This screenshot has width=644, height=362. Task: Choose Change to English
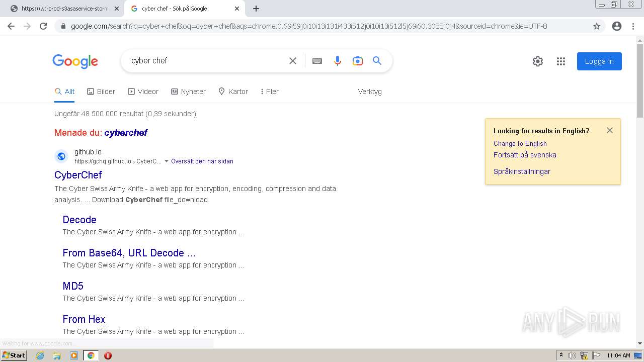tap(520, 143)
